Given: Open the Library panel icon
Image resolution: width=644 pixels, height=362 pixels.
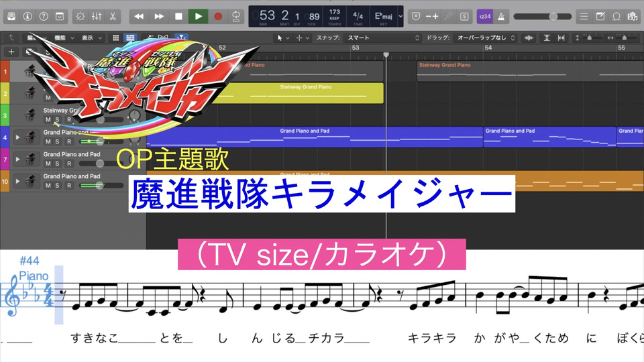Looking at the screenshot, I should pyautogui.click(x=11, y=16).
